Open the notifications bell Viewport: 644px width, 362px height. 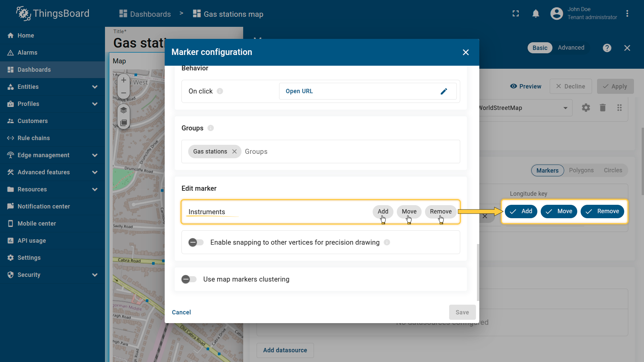coord(536,14)
